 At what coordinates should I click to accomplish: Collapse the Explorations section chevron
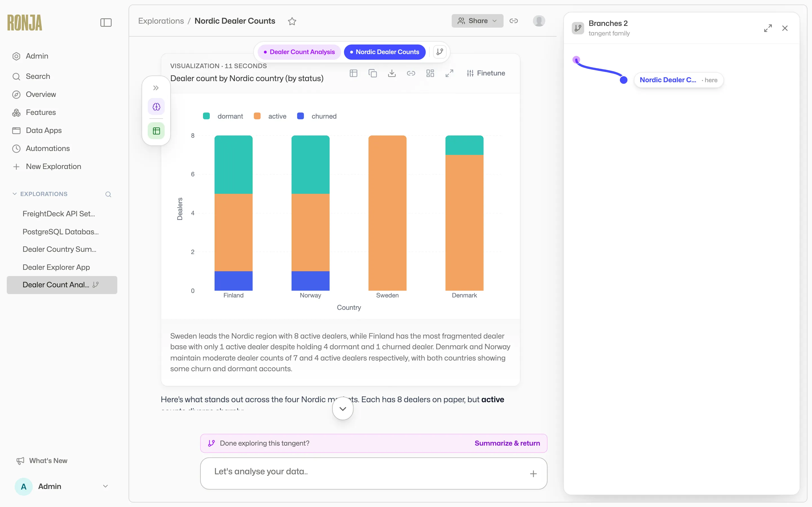[14, 194]
